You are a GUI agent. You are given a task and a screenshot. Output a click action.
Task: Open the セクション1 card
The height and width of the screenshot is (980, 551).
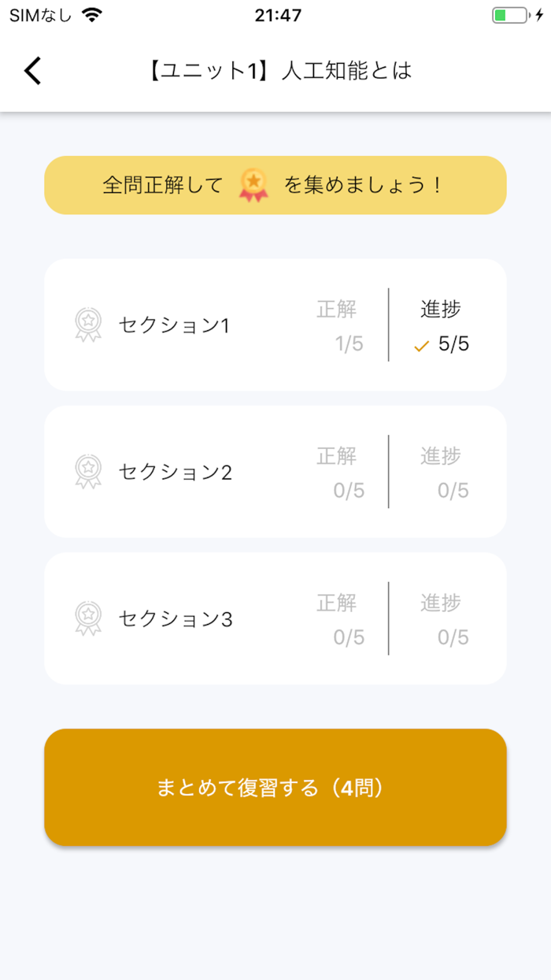275,325
